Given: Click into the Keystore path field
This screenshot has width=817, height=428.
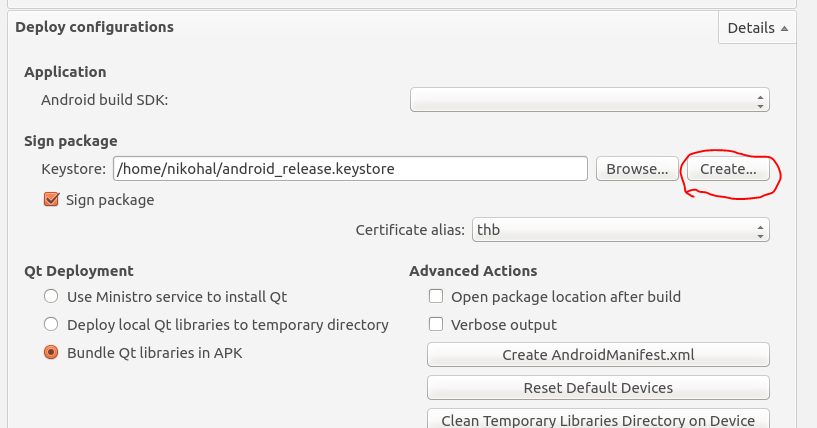Looking at the screenshot, I should point(350,169).
